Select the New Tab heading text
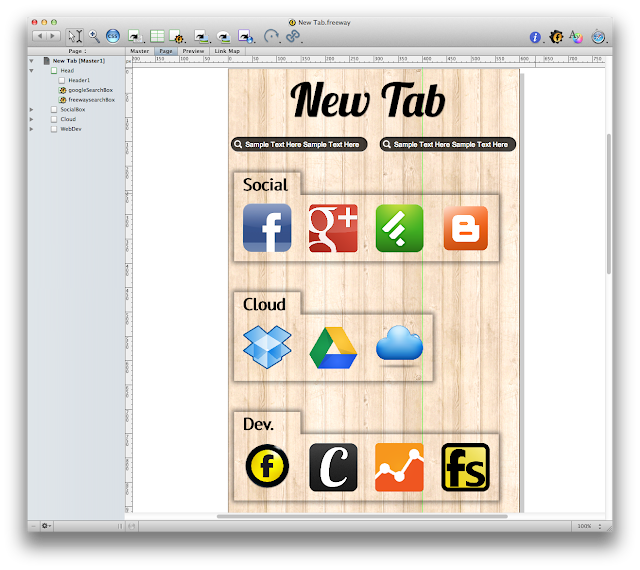Image resolution: width=640 pixels, height=570 pixels. [367, 100]
